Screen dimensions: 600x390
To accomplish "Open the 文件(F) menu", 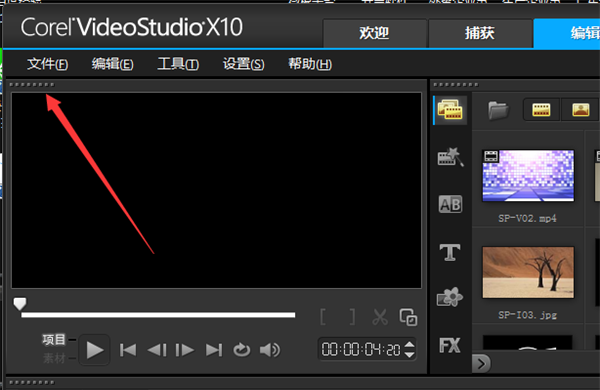I will tap(47, 64).
